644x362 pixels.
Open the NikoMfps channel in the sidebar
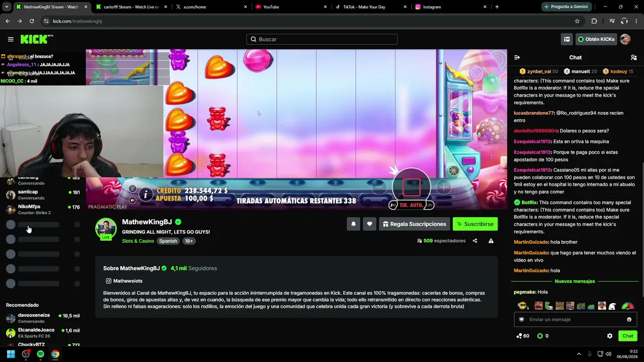pyautogui.click(x=43, y=209)
